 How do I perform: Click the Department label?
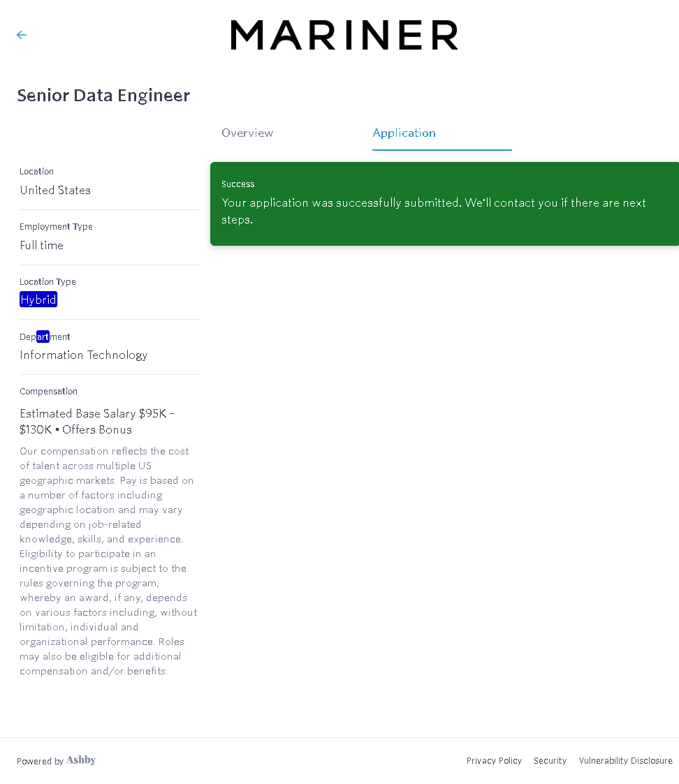pos(45,336)
